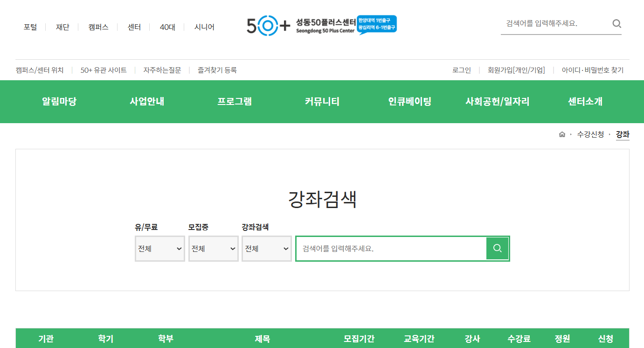
Task: Click the top header search input field
Action: tap(555, 24)
